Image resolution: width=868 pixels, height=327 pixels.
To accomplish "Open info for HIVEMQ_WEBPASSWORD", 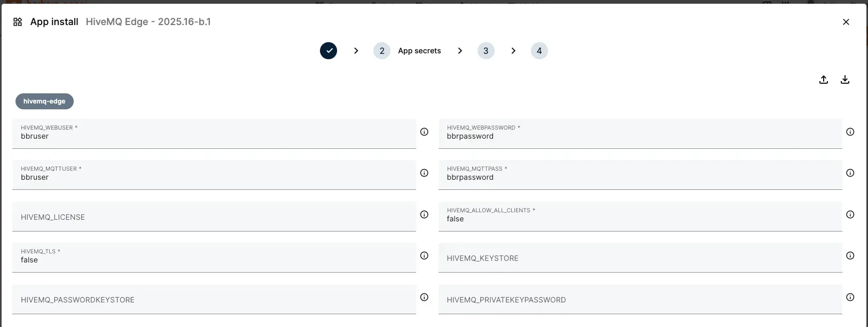I will pos(850,132).
